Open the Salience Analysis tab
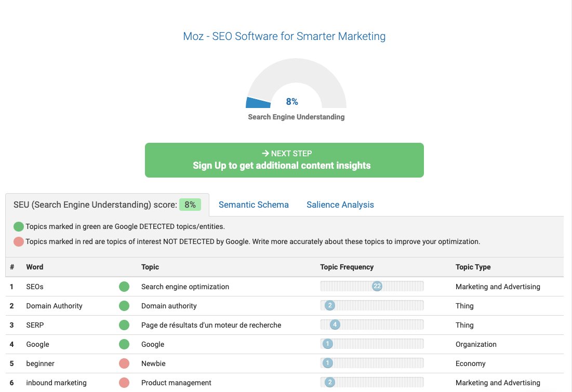The width and height of the screenshot is (572, 392). pos(340,205)
